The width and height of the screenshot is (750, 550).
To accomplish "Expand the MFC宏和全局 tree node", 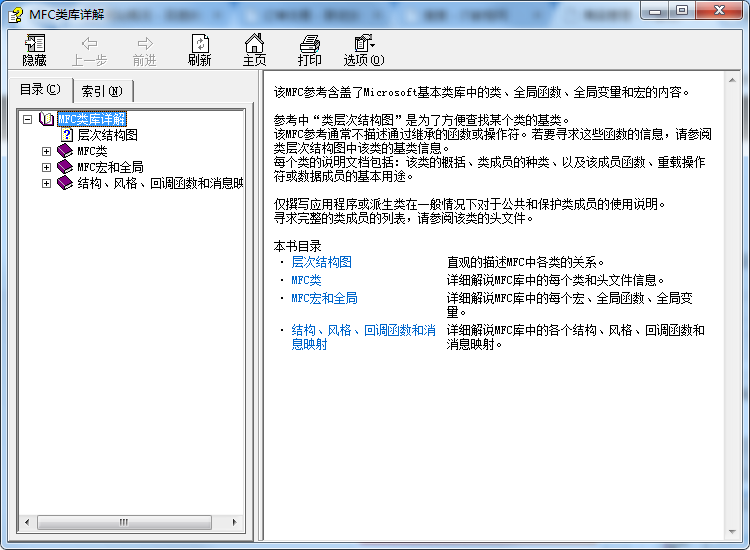I will pyautogui.click(x=46, y=167).
